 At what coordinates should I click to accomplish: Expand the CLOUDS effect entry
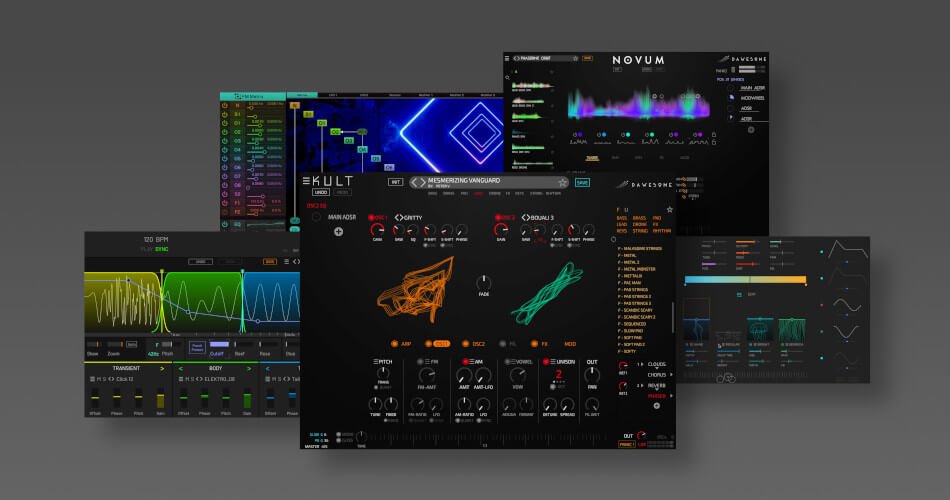coord(656,364)
